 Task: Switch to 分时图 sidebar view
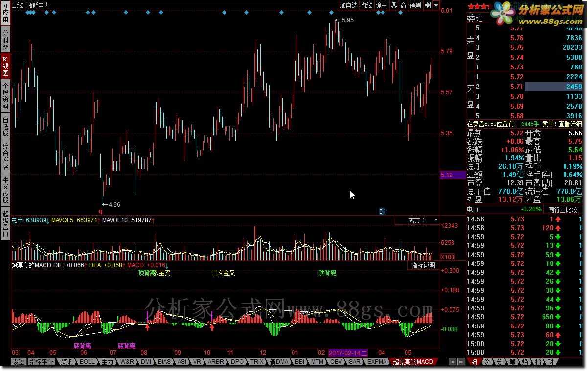(x=5, y=40)
